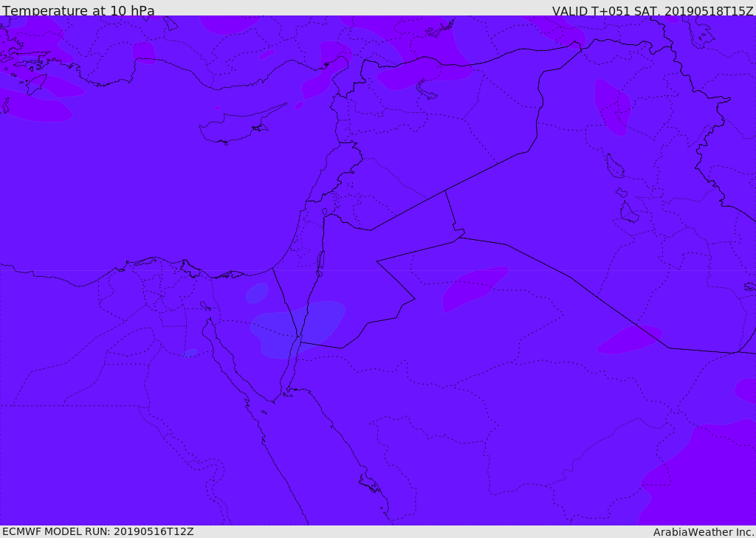Click the 'ECMWF MODEL RUN: 20190516T12Z' text

point(98,531)
